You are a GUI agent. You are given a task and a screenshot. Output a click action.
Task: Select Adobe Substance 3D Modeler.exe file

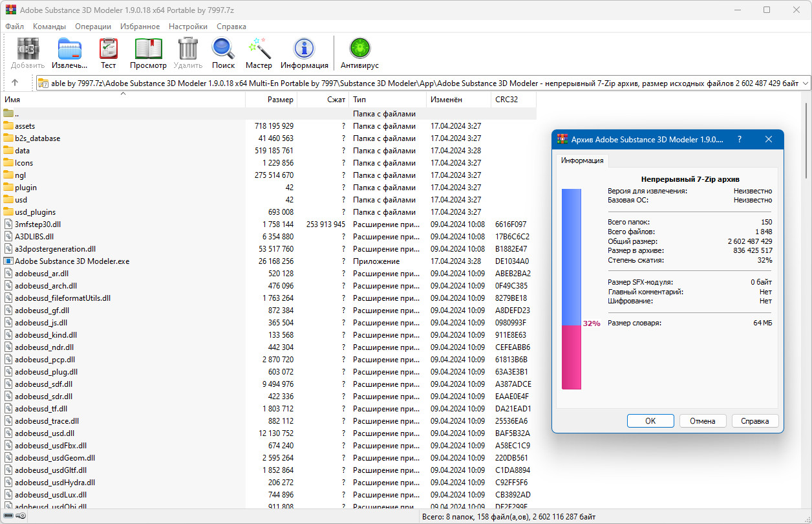[72, 261]
